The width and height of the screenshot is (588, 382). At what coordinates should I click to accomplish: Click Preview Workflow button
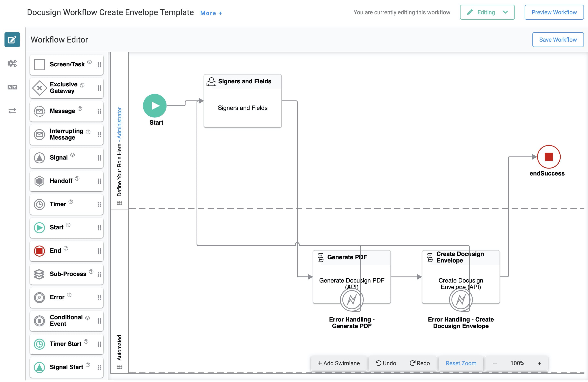(x=554, y=12)
